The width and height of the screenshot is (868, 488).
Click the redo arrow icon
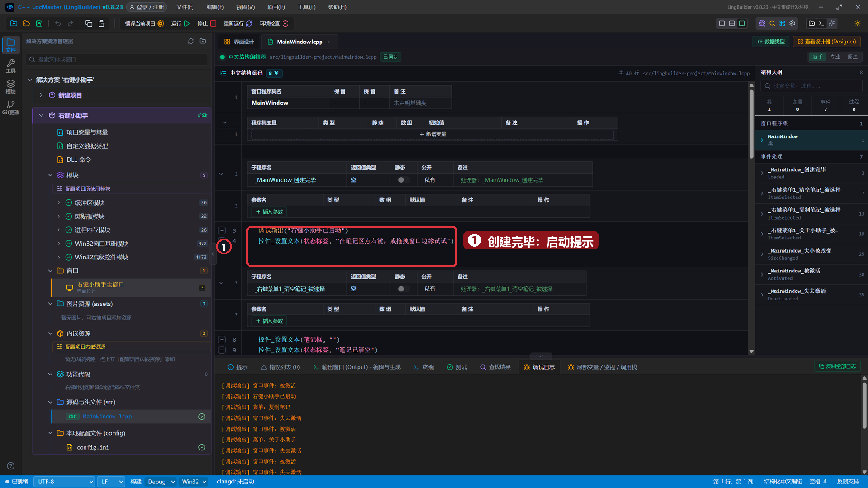pos(71,23)
